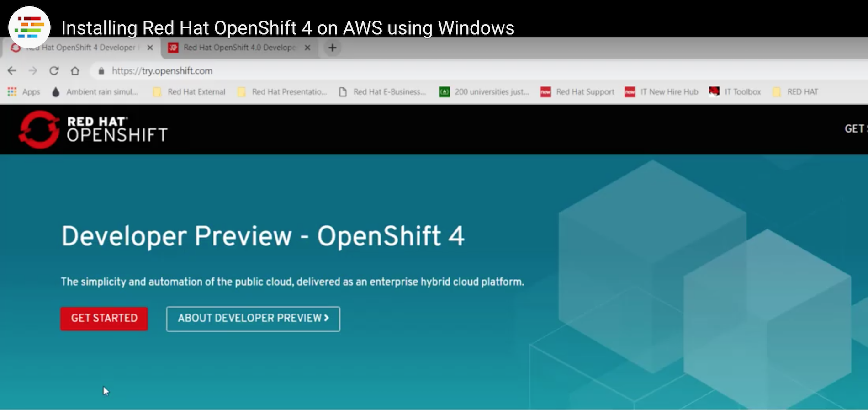Open the Ambient rain simul... bookmark

coord(95,92)
